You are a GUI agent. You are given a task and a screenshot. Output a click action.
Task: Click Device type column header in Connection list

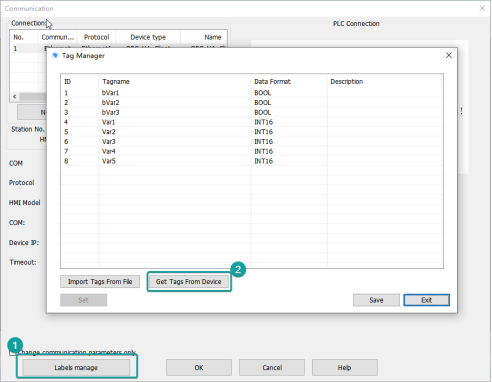[x=148, y=37]
